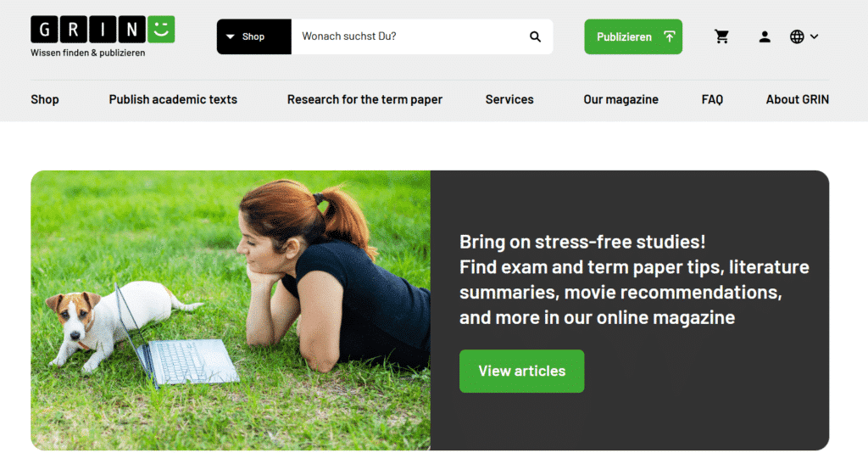Click the View articles button
This screenshot has height=464, width=868.
521,371
